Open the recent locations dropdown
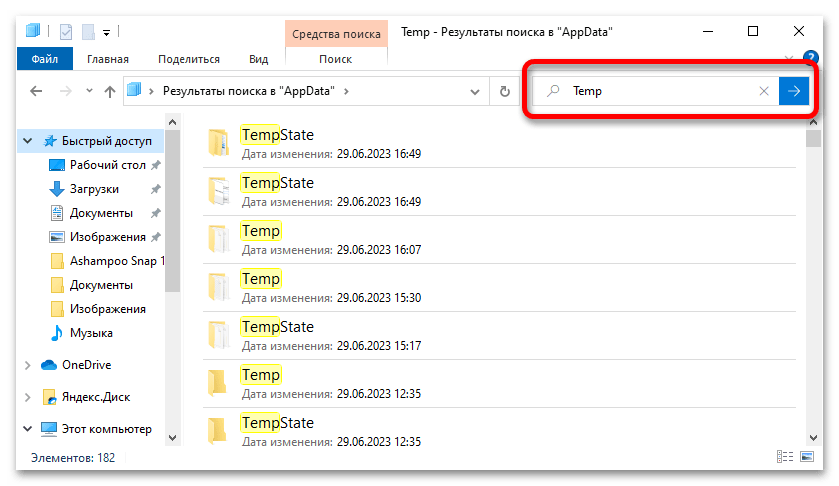Image resolution: width=839 pixels, height=486 pixels. point(89,90)
